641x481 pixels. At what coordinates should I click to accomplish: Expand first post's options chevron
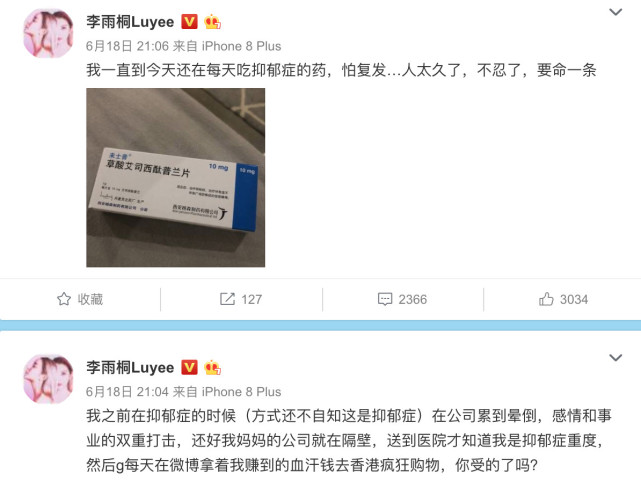pyautogui.click(x=616, y=12)
